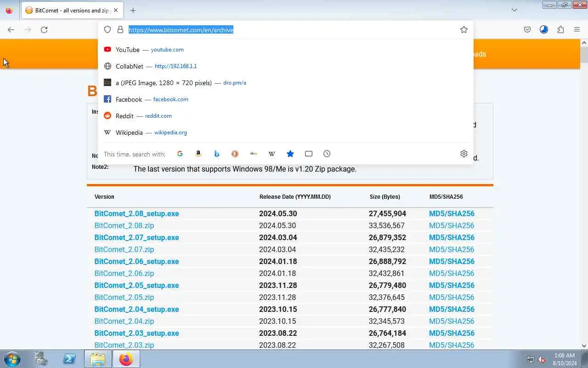Open the Pocket save icon
This screenshot has height=368, width=588.
527,29
